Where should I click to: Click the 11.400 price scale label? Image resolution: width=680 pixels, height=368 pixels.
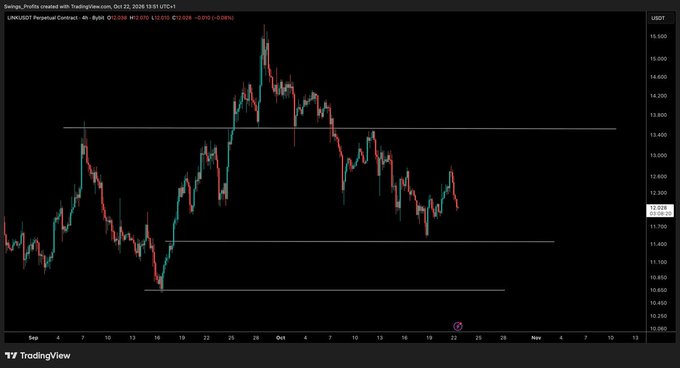point(658,244)
